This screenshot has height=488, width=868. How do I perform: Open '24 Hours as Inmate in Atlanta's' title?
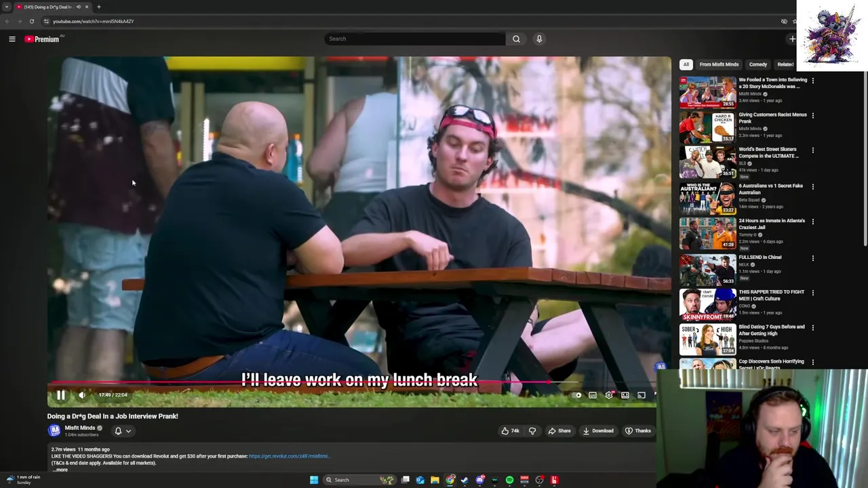772,224
